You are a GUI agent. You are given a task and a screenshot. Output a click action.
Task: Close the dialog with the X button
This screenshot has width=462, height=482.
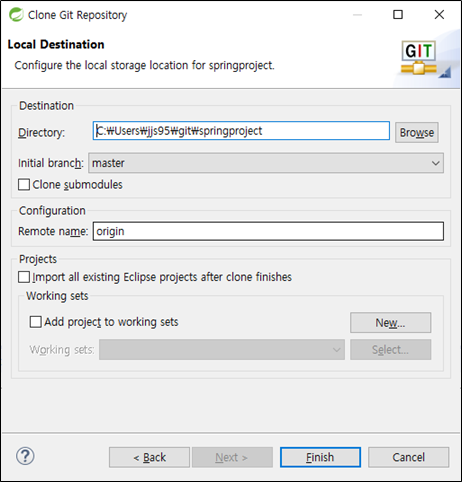(439, 15)
